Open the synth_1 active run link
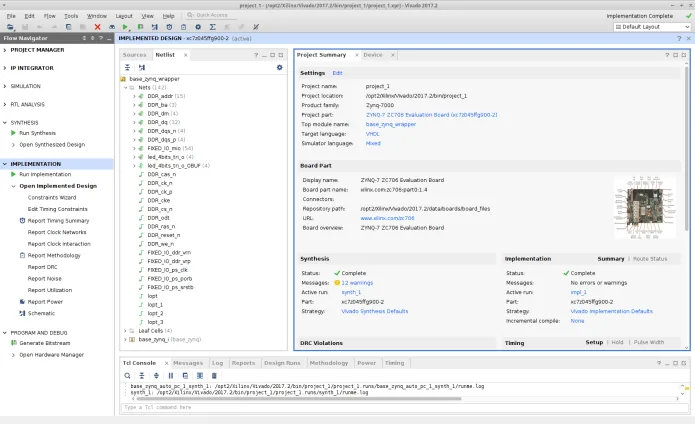695x424 pixels. [351, 292]
